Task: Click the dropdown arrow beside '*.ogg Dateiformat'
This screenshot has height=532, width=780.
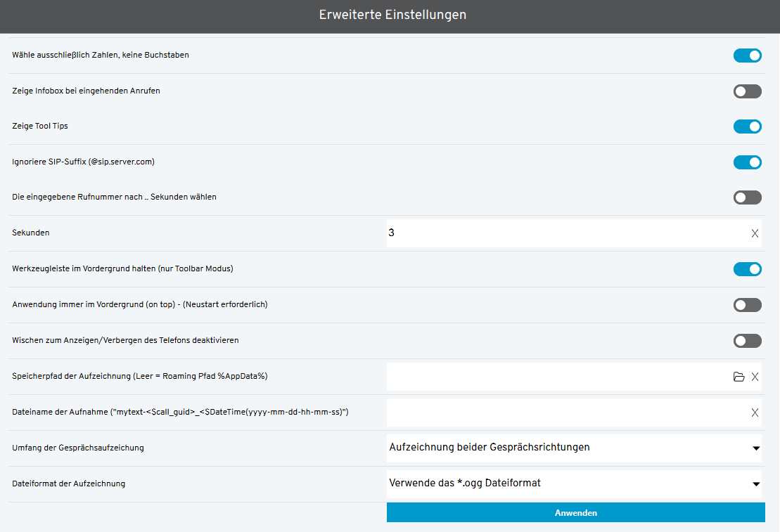Action: pyautogui.click(x=756, y=484)
